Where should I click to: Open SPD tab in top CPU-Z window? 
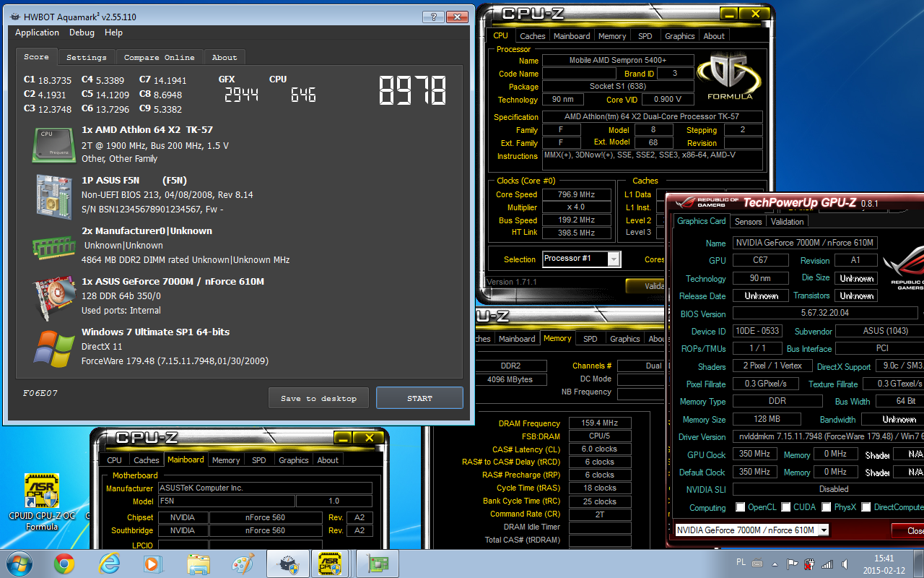click(645, 36)
